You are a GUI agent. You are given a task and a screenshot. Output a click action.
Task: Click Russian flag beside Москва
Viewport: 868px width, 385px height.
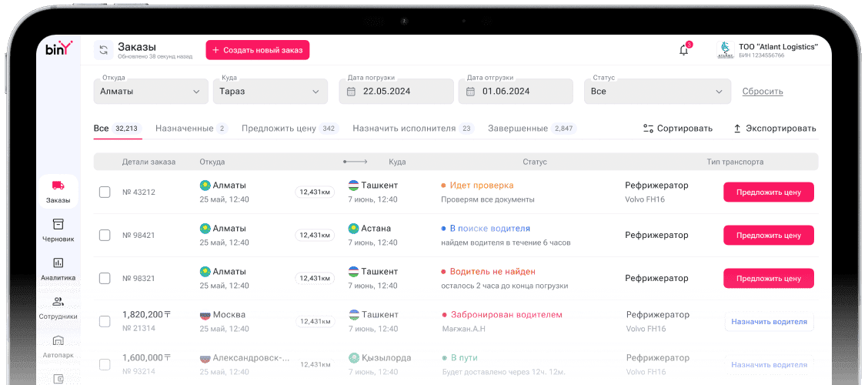pos(205,315)
